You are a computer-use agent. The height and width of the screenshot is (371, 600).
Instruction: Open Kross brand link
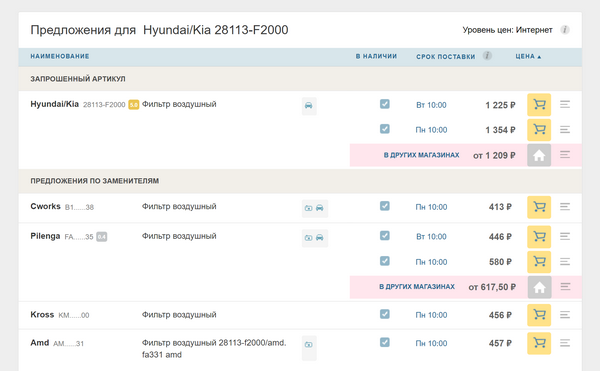(x=42, y=314)
